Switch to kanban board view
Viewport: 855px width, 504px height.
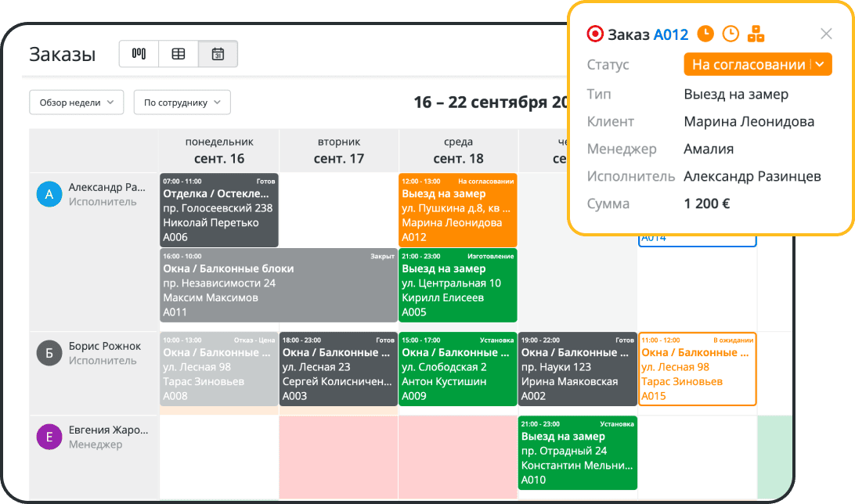coord(139,54)
